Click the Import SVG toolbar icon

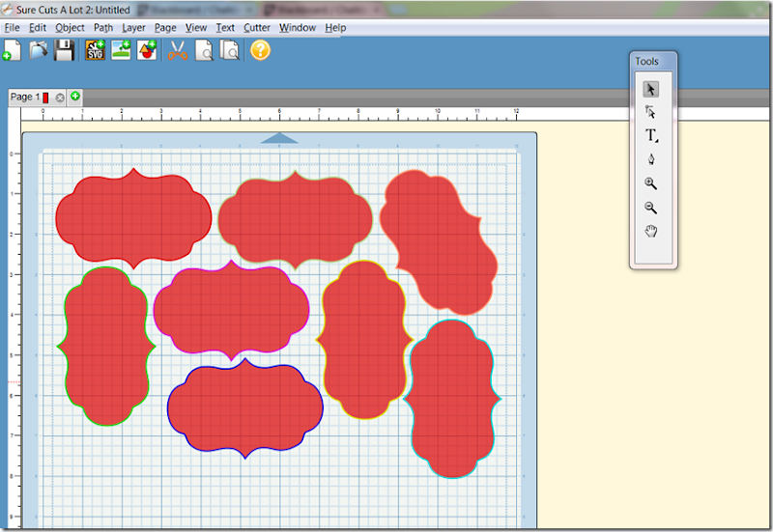(96, 51)
